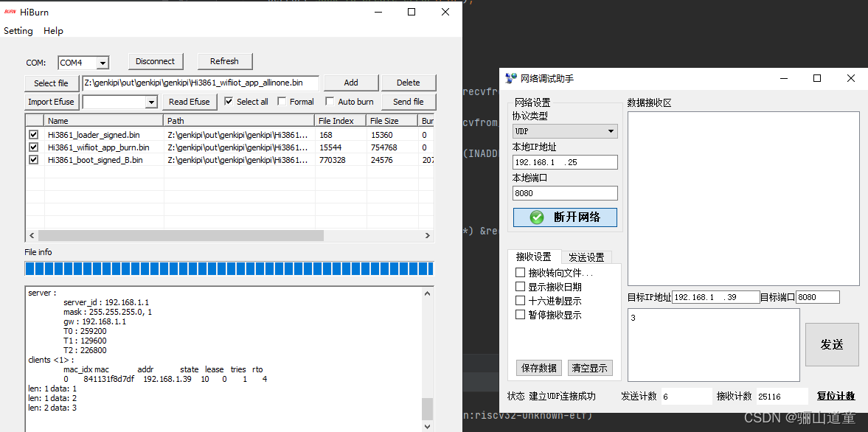Click the Disconnect button
868x432 pixels.
[x=156, y=61]
